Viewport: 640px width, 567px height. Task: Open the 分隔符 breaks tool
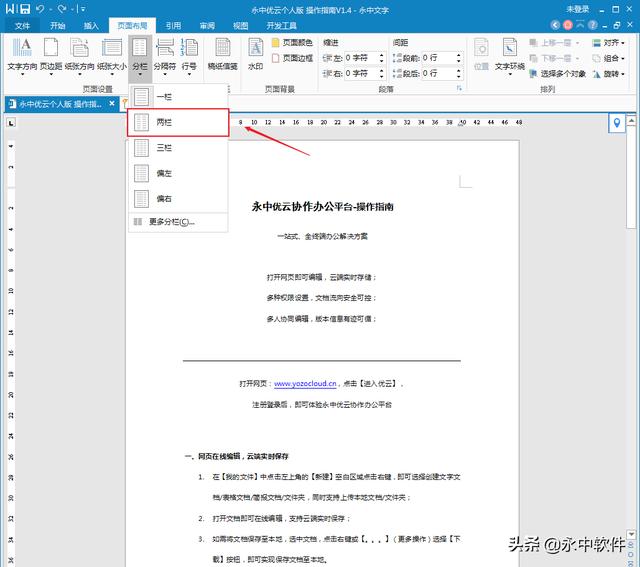[x=165, y=57]
